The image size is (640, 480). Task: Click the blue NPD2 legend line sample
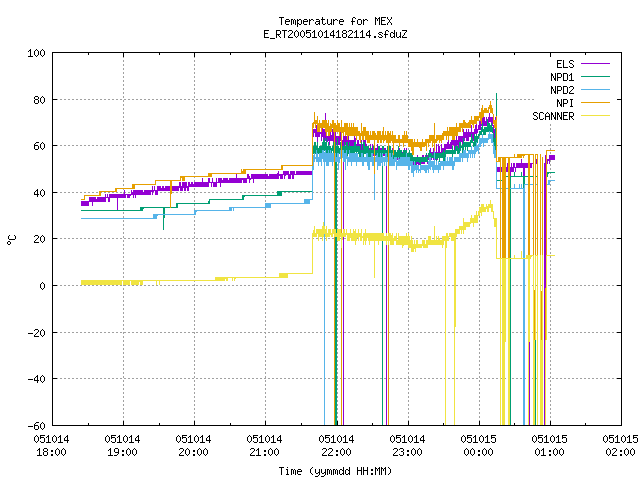coord(595,90)
